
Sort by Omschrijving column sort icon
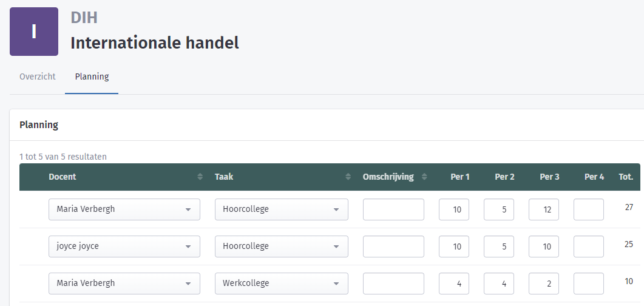(x=424, y=177)
